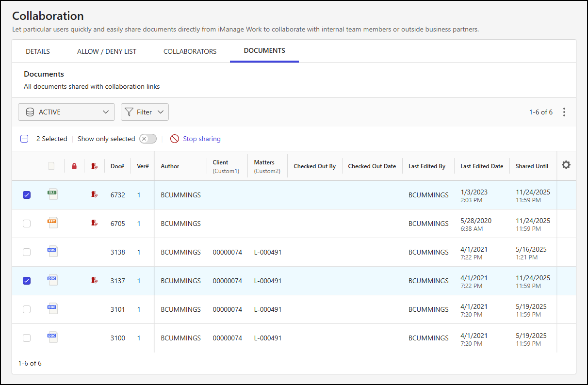Click the shared user icon on row 6705

pyautogui.click(x=95, y=223)
